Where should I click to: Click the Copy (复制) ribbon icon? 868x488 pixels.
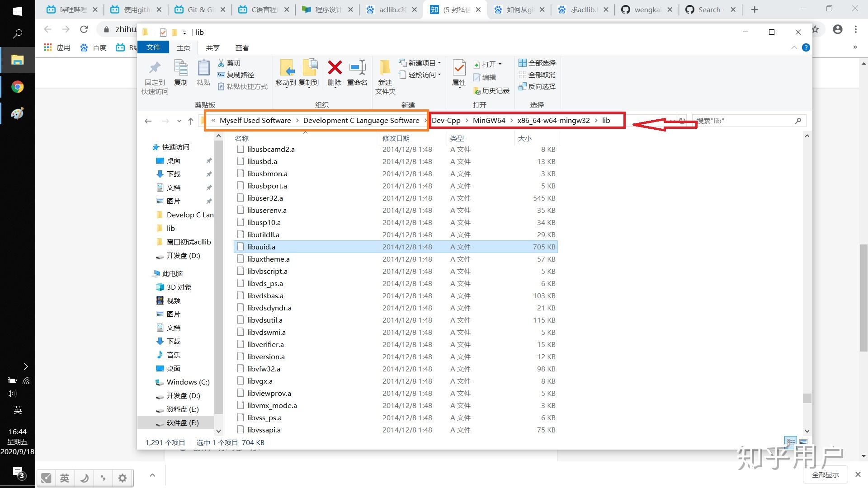(x=181, y=68)
